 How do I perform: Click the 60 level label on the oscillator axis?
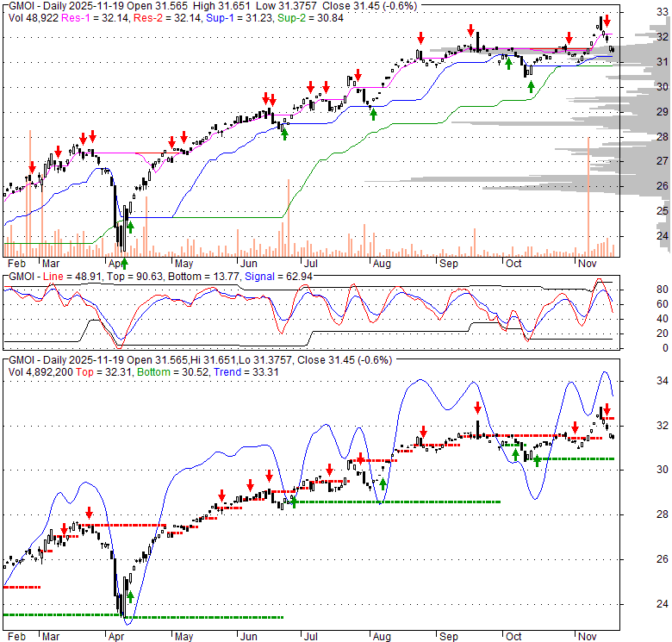point(663,304)
